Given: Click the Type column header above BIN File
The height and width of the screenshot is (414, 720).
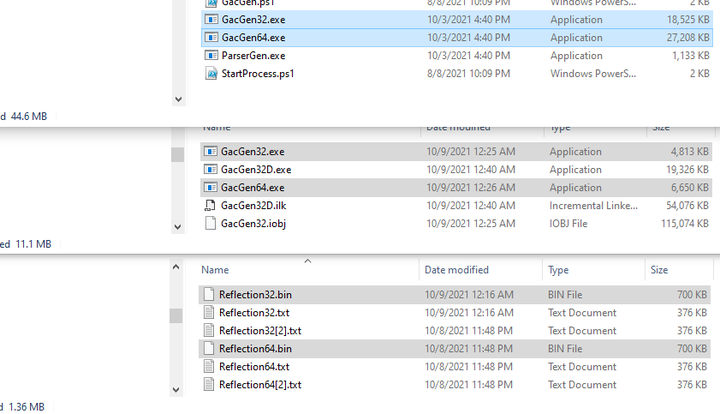Looking at the screenshot, I should (558, 270).
